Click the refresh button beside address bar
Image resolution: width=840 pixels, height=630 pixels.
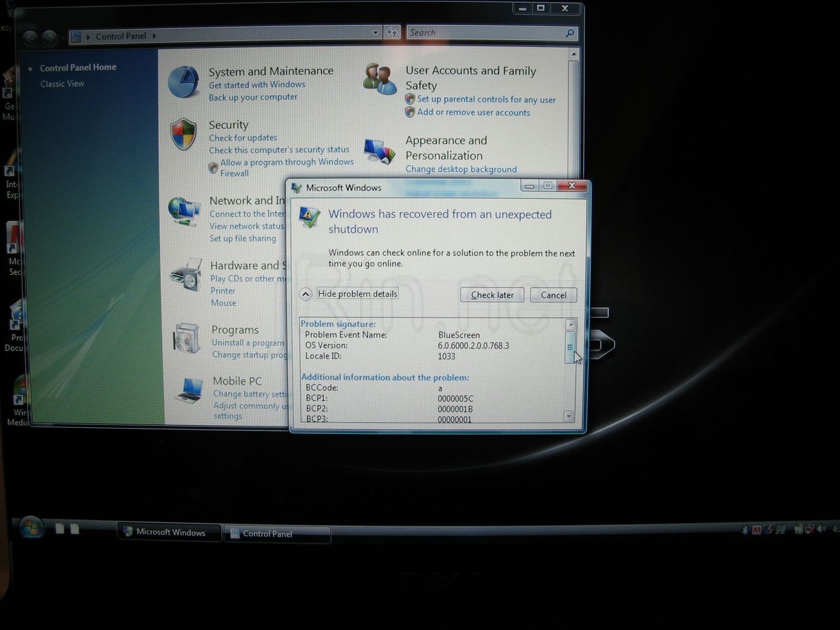tap(392, 32)
